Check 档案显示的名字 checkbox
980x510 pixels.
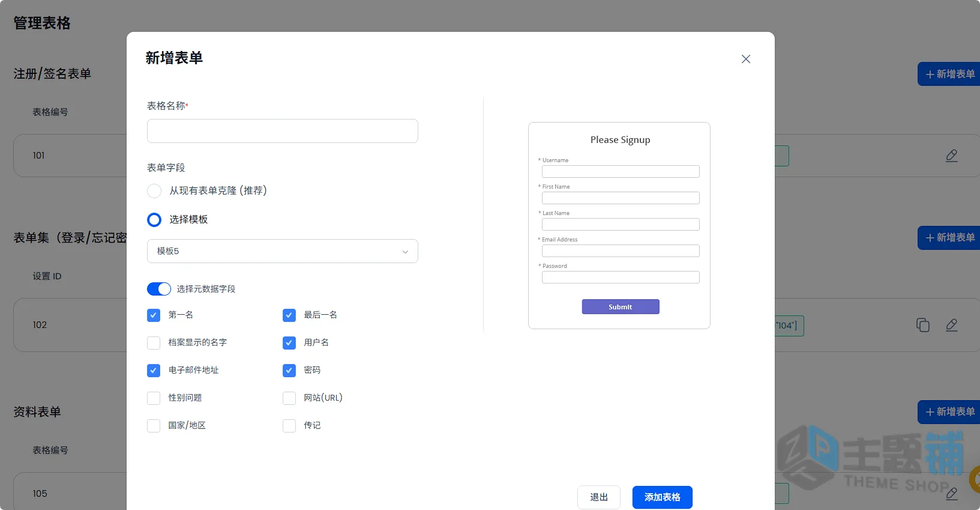point(154,343)
